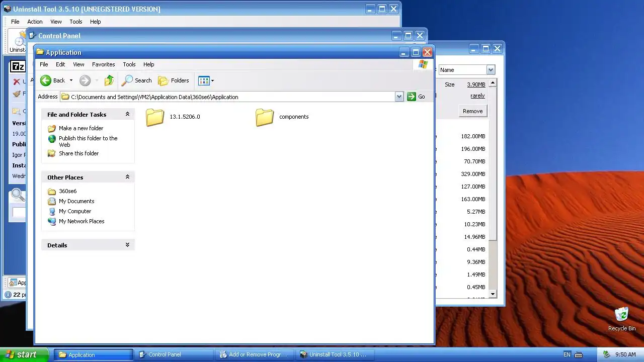The width and height of the screenshot is (644, 362).
Task: Click the Application taskbar button
Action: [94, 354]
